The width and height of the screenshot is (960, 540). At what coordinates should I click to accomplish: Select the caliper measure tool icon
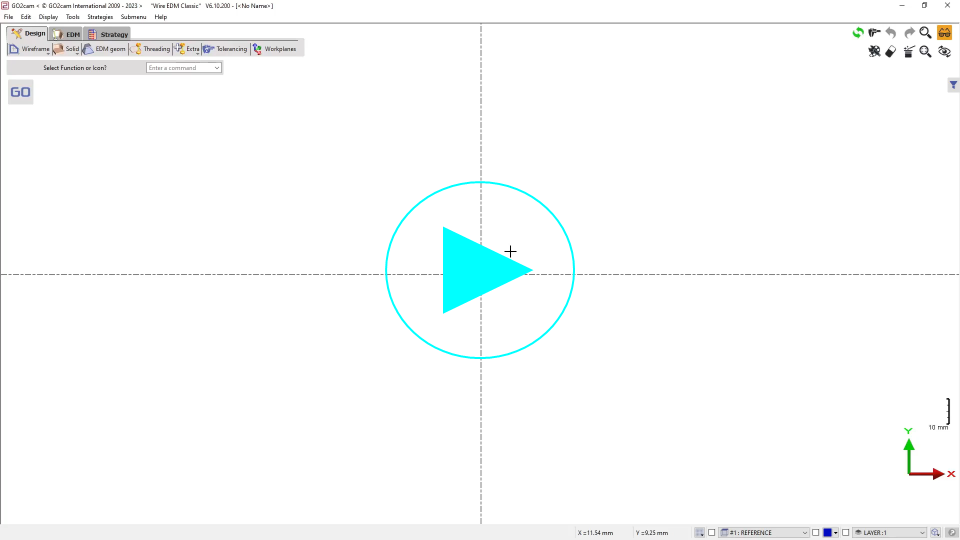(875, 33)
